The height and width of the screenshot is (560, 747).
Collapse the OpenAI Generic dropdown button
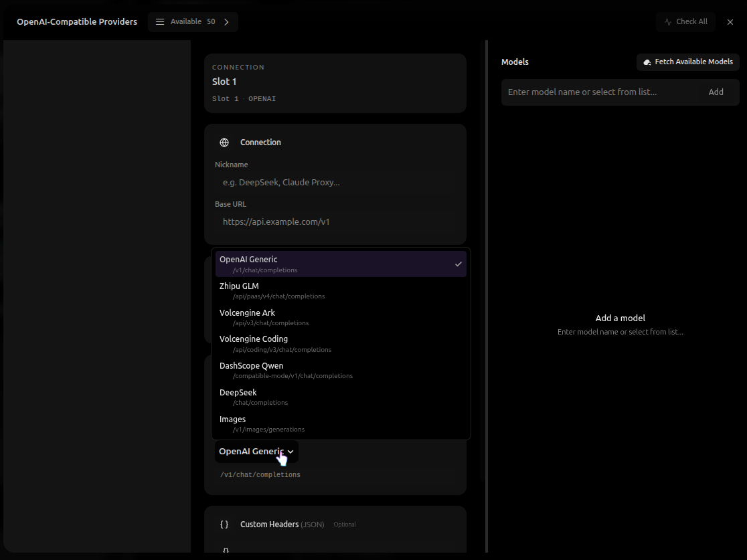[x=256, y=452]
